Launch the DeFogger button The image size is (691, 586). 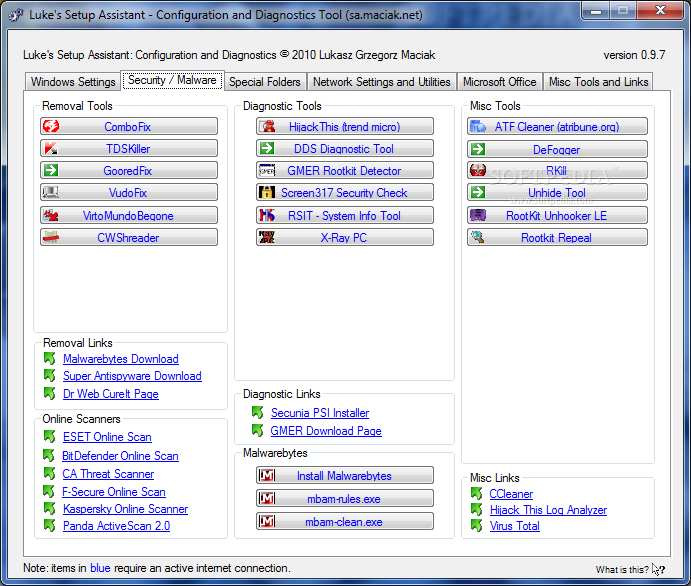coord(557,149)
